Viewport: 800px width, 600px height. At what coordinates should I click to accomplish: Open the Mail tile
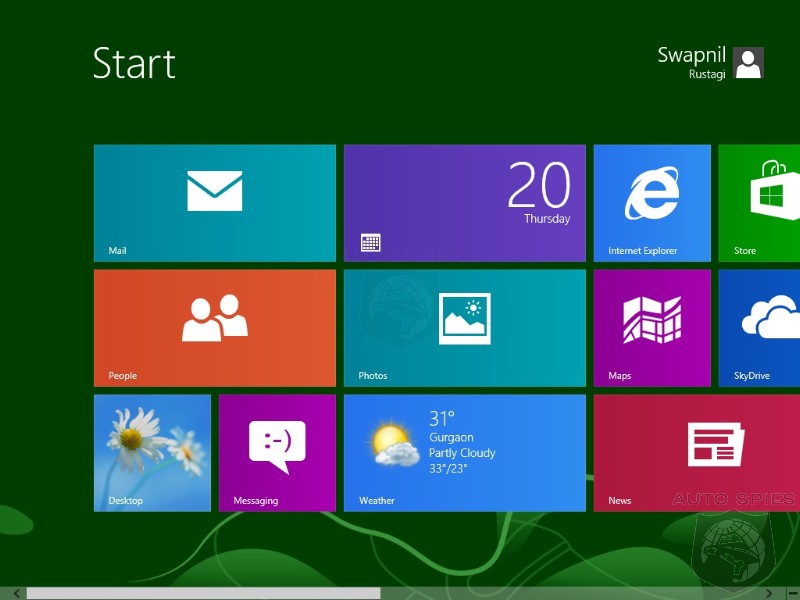[x=215, y=203]
